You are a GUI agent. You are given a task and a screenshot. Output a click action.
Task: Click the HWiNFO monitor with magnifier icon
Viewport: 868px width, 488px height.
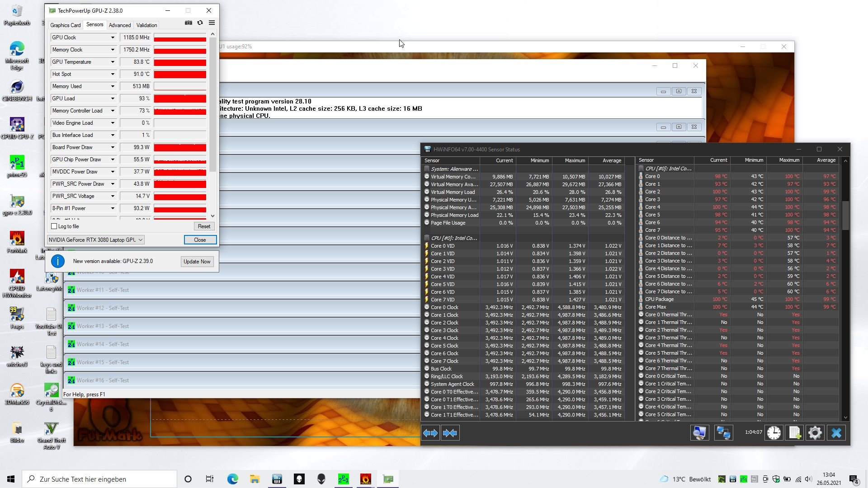pyautogui.click(x=699, y=433)
